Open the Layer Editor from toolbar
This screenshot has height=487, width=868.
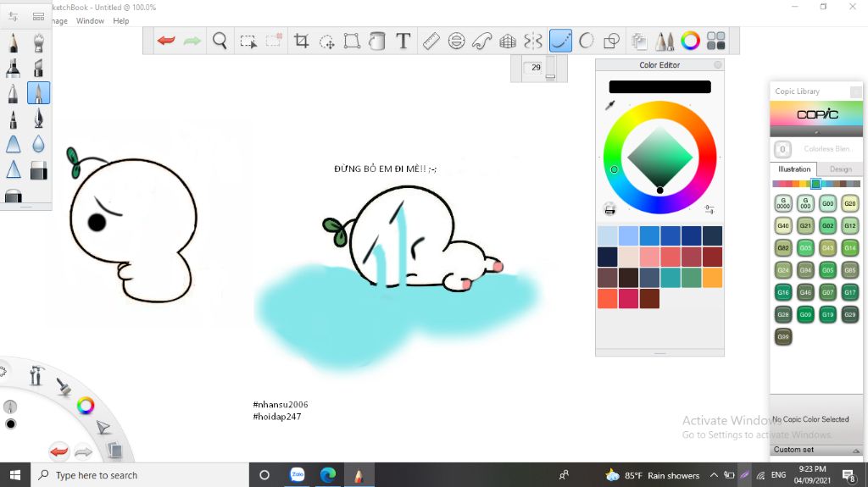click(639, 41)
